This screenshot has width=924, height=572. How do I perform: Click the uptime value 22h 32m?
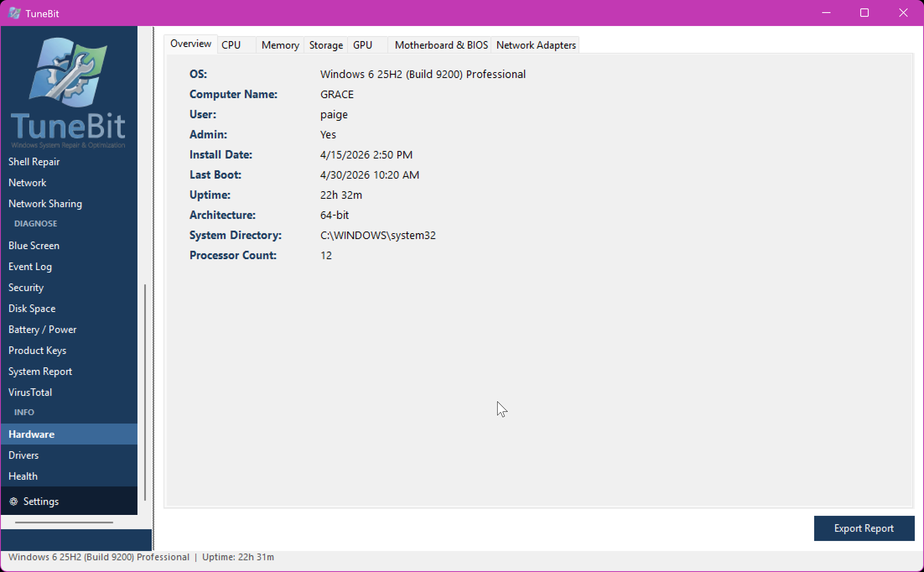pos(341,195)
